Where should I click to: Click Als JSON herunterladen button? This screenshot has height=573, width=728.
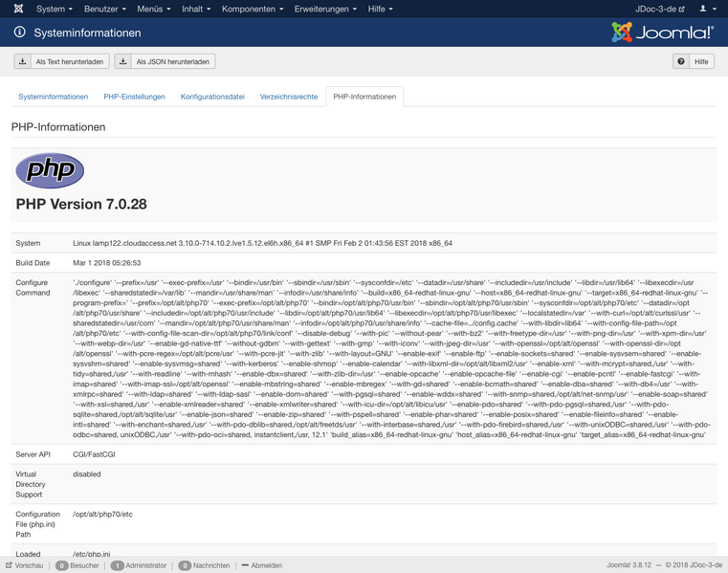tap(165, 61)
